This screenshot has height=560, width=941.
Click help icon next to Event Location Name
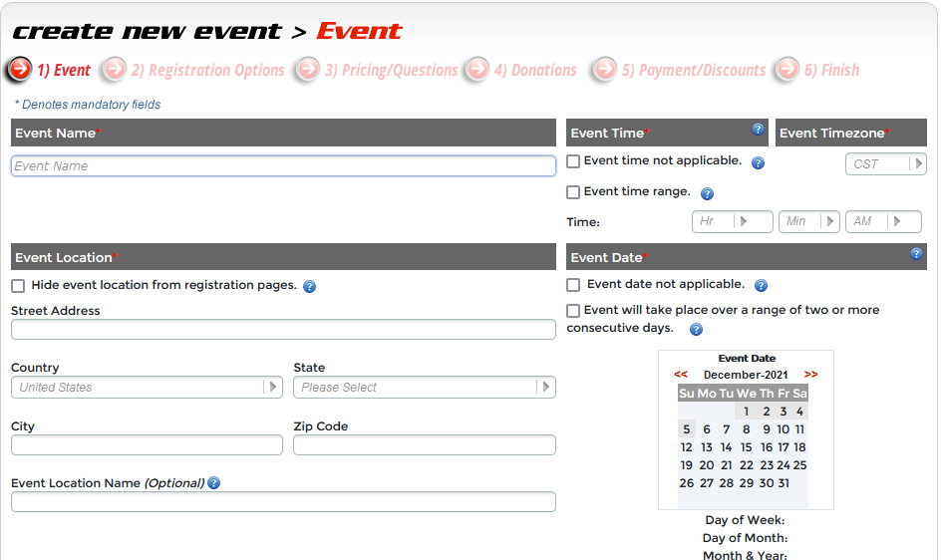(213, 483)
